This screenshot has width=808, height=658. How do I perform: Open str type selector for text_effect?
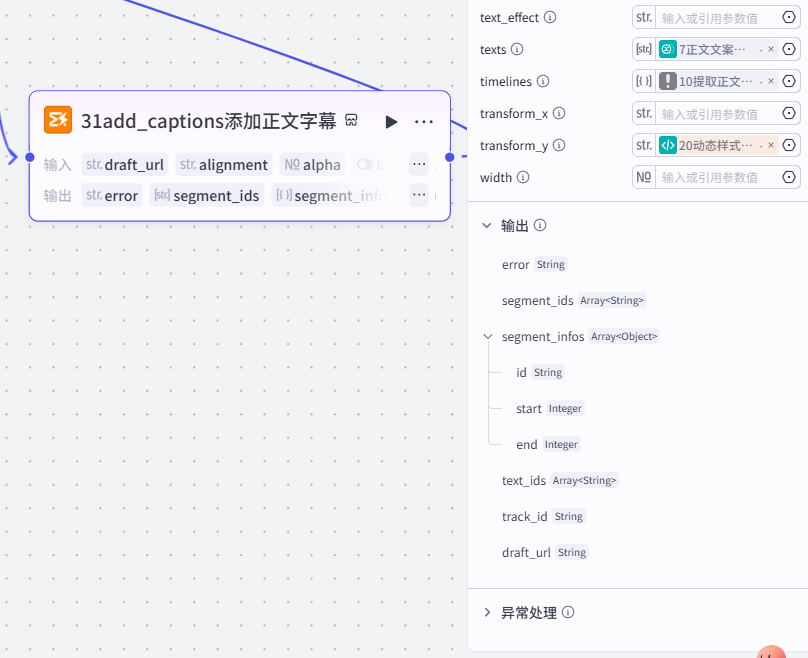[x=644, y=17]
